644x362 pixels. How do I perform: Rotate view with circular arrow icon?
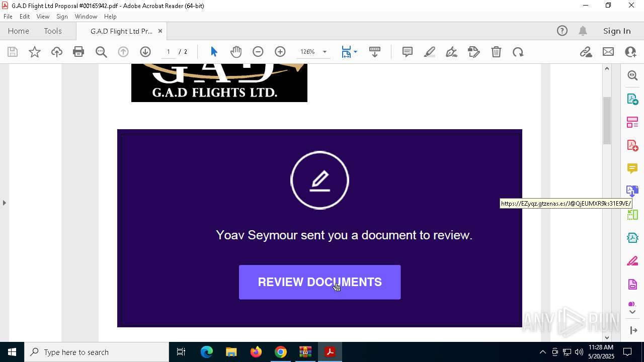[518, 52]
